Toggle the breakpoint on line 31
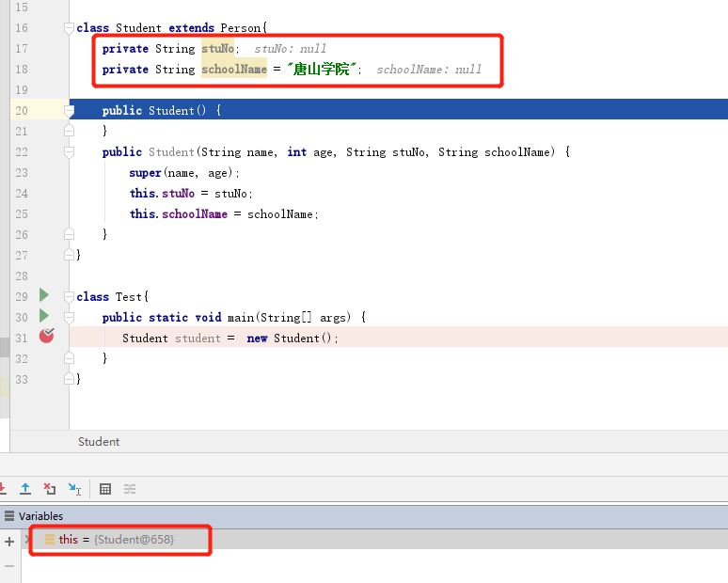The image size is (728, 583). [x=46, y=336]
